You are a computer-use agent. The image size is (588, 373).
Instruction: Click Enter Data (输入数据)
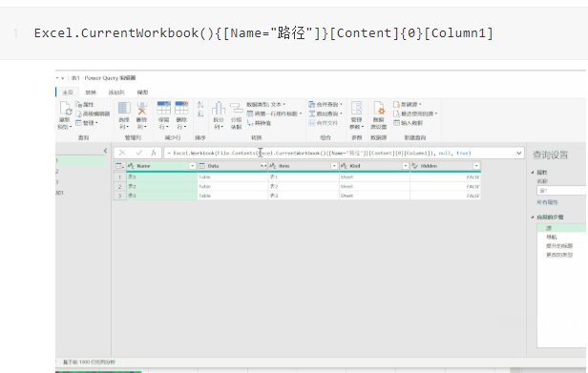coord(408,123)
